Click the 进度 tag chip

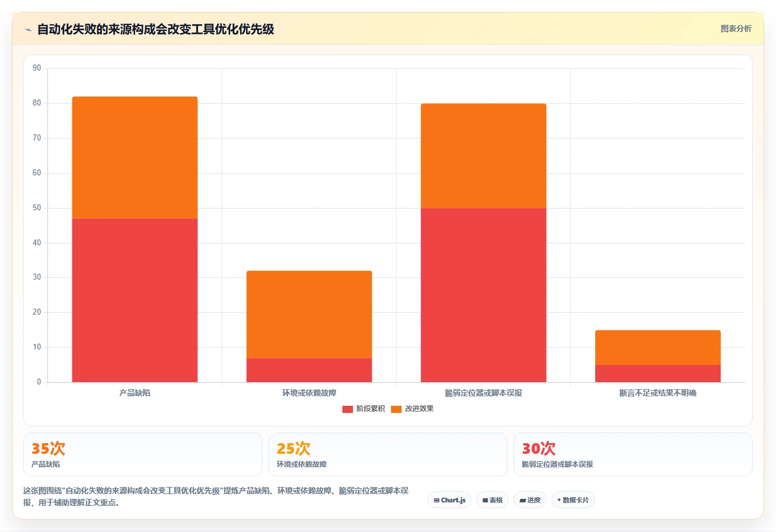[x=530, y=500]
